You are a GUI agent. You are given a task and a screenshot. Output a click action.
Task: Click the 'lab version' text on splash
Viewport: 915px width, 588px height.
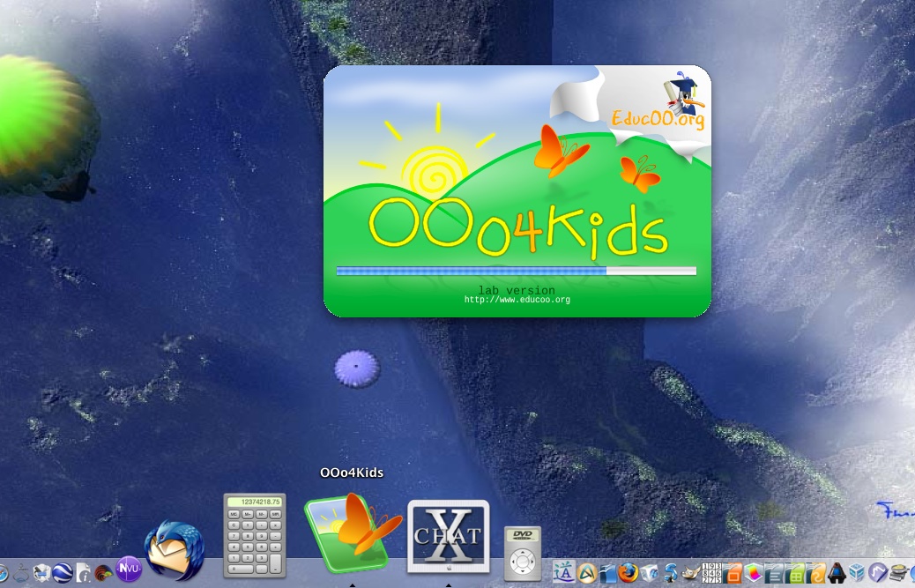[x=517, y=290]
